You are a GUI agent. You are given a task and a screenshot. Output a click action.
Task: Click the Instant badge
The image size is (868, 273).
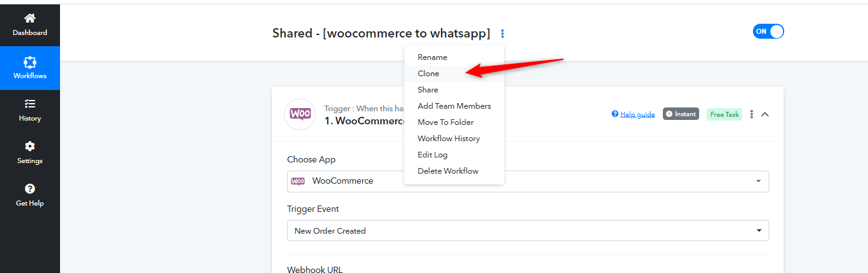(680, 114)
